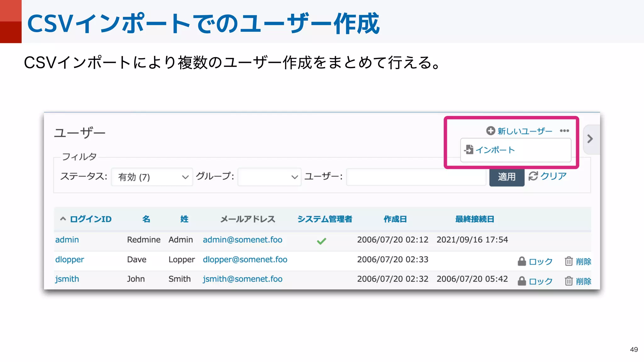Click first name Redmine cell
This screenshot has width=644, height=362.
point(144,240)
